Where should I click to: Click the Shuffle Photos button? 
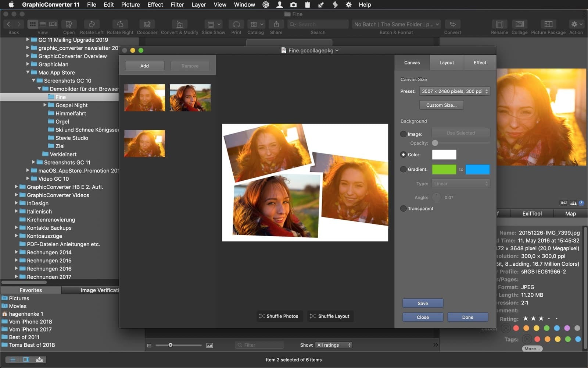pos(278,316)
